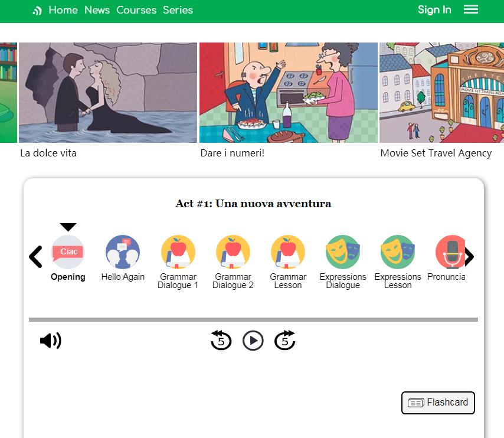The height and width of the screenshot is (438, 504).
Task: Click the Grammar Dialogue 1 label
Action: click(178, 281)
